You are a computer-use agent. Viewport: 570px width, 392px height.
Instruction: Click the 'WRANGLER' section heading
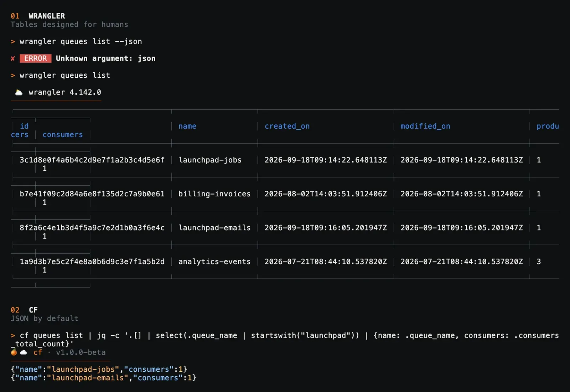[47, 16]
